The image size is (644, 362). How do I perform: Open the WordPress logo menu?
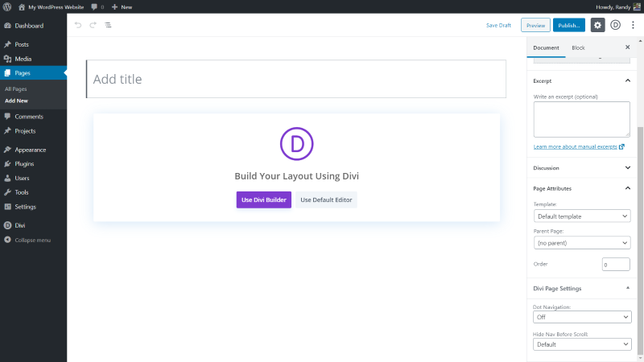7,6
